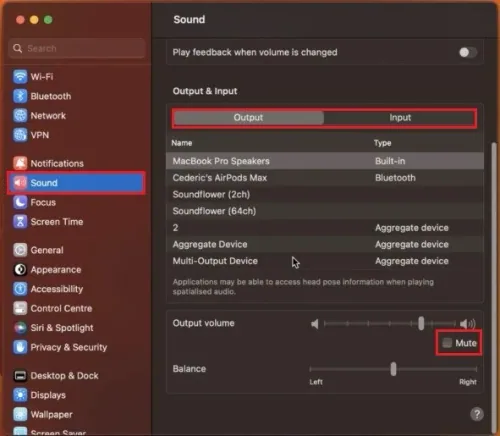This screenshot has height=436, width=500.
Task: Select Multi-Output Device row
Action: 325,261
